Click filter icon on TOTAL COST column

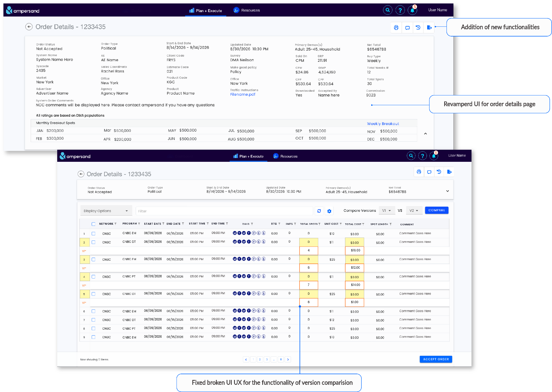(363, 224)
